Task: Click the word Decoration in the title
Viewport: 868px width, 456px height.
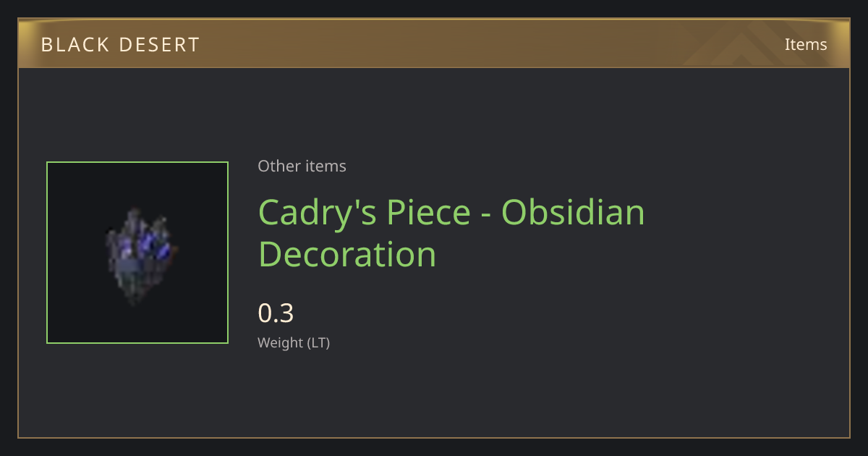Action: pyautogui.click(x=347, y=254)
